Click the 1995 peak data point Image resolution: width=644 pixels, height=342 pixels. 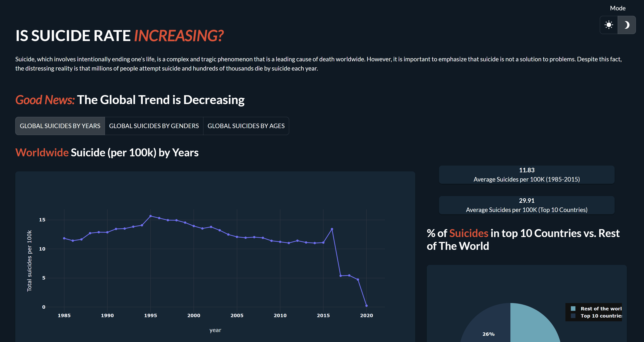(151, 216)
